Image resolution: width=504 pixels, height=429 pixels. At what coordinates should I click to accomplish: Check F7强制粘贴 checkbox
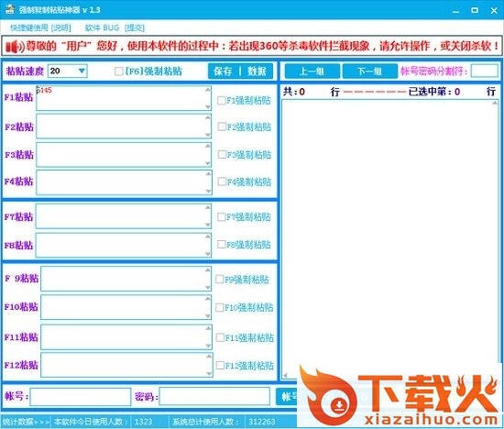coord(221,217)
